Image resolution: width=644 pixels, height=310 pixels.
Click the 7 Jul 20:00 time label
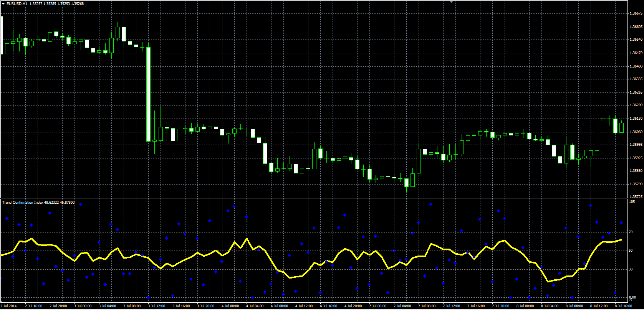[501, 306]
